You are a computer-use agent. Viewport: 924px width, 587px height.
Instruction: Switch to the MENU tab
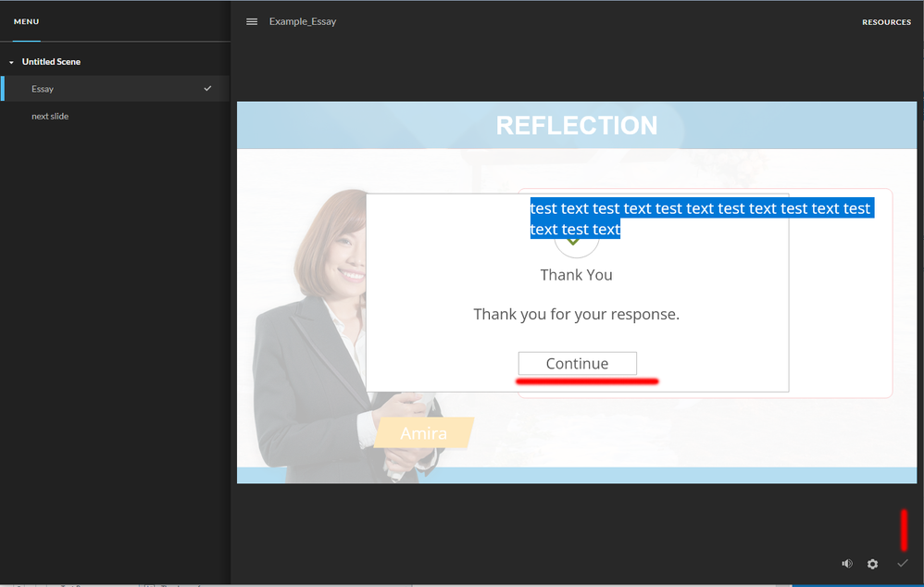[x=27, y=22]
